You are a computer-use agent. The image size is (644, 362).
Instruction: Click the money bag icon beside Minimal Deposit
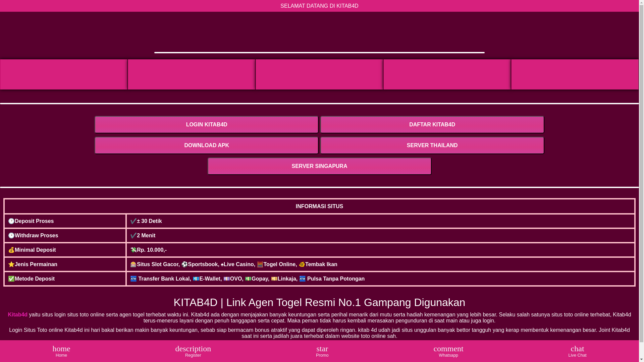(x=11, y=250)
